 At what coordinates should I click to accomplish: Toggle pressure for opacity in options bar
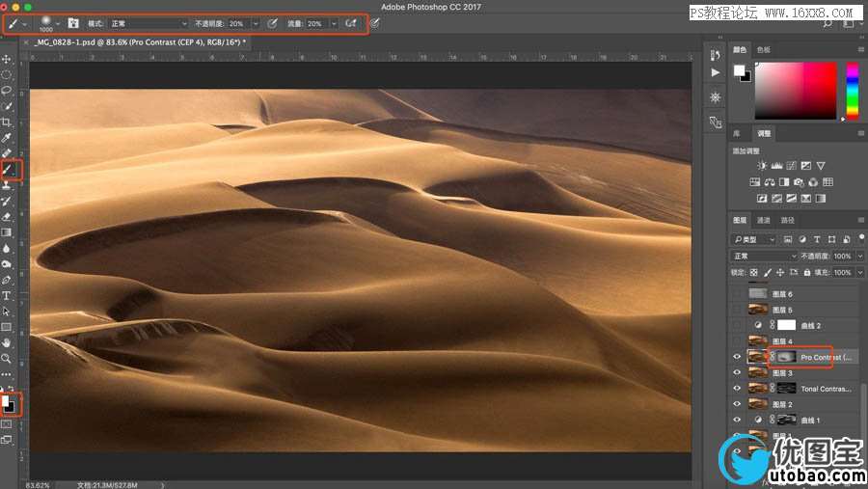[x=272, y=23]
